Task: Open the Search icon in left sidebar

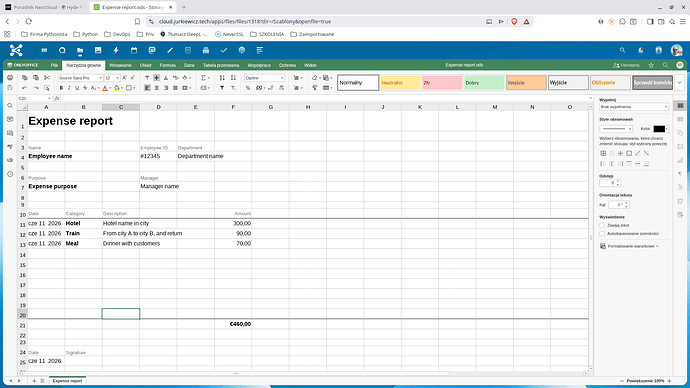Action: pyautogui.click(x=10, y=106)
